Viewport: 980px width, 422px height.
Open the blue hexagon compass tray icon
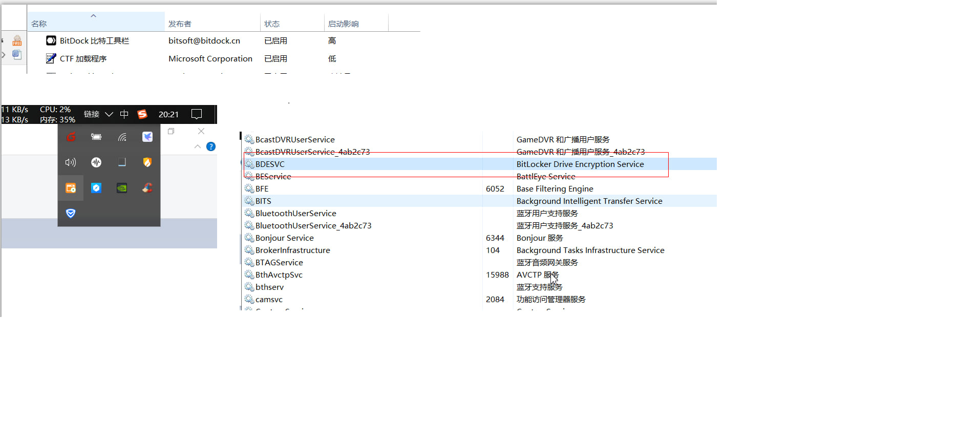coord(96,188)
